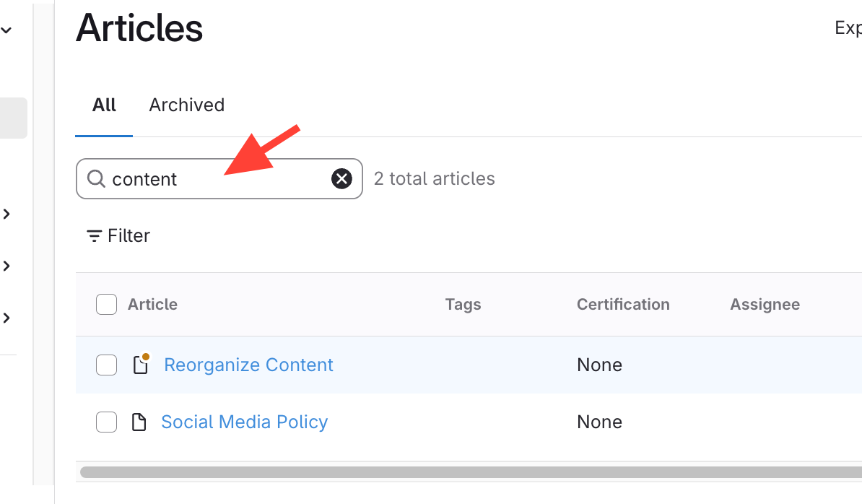Switch to the Archived tab
The image size is (862, 504).
click(x=186, y=105)
